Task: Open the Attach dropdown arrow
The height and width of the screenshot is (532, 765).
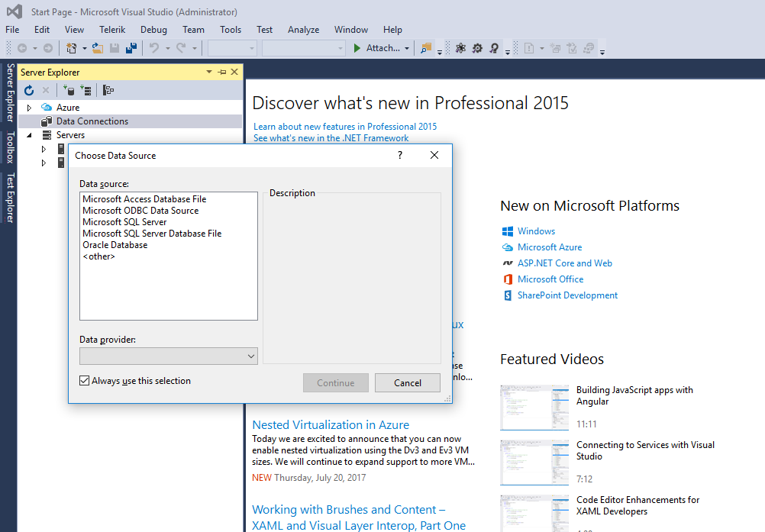Action: coord(407,48)
